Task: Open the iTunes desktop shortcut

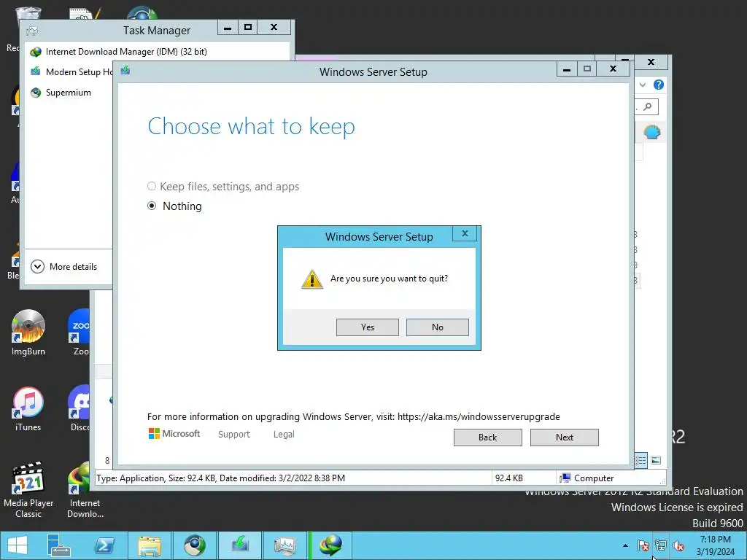Action: tap(28, 409)
